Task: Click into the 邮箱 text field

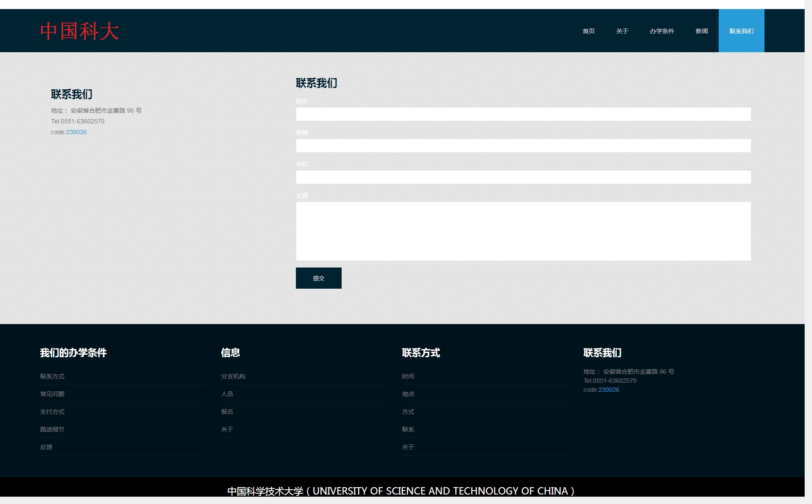Action: 523,146
